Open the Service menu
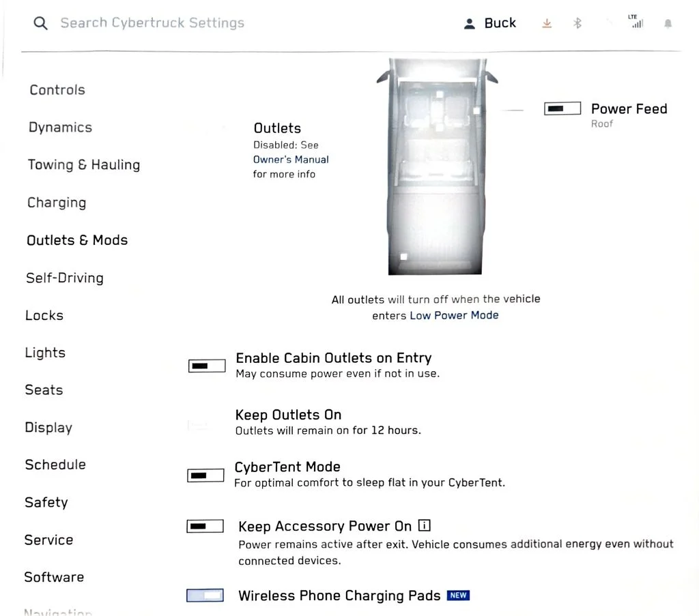This screenshot has height=616, width=699. tap(48, 540)
